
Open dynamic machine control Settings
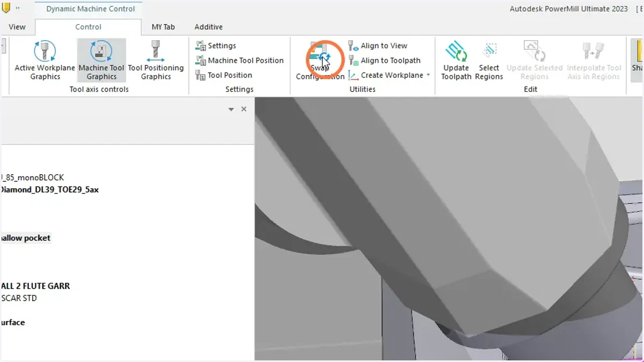tap(216, 46)
